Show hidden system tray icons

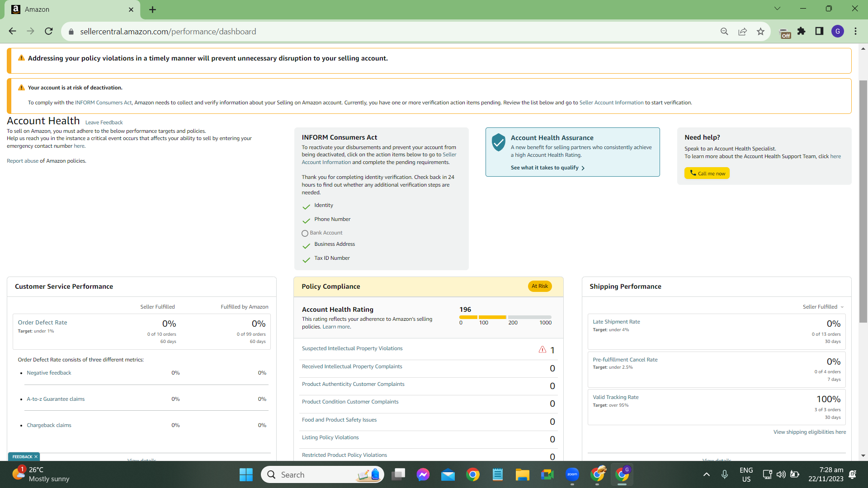707,474
